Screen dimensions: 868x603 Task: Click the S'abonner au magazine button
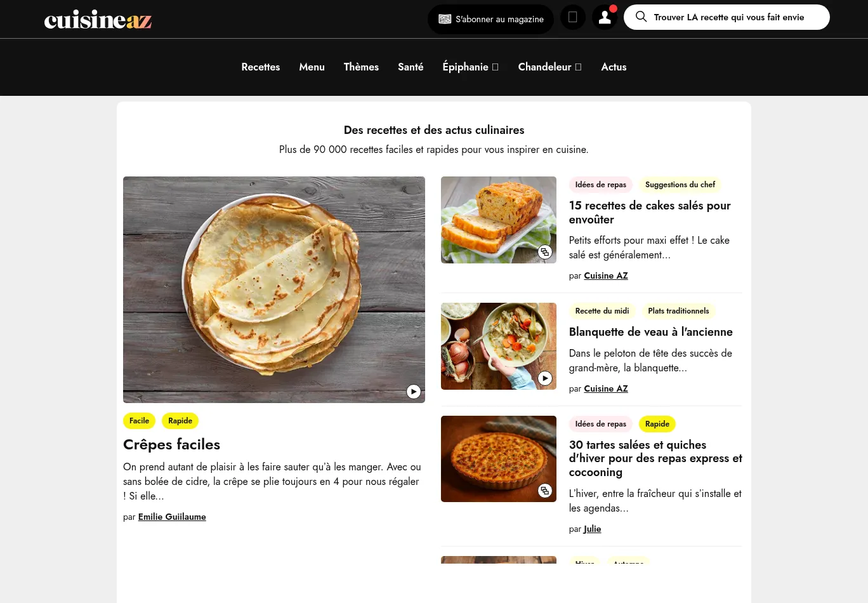[490, 19]
